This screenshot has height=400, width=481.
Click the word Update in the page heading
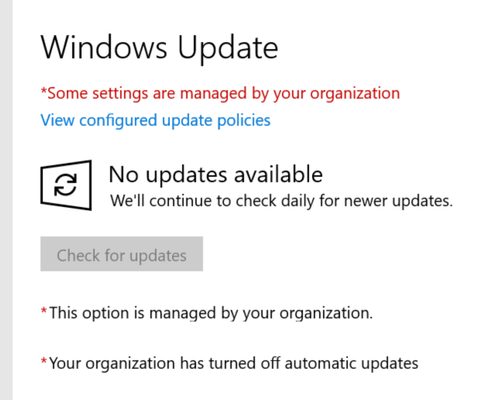[228, 48]
